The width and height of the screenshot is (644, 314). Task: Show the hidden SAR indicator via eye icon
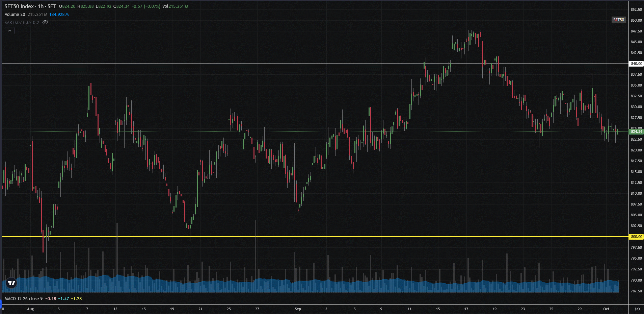[45, 23]
